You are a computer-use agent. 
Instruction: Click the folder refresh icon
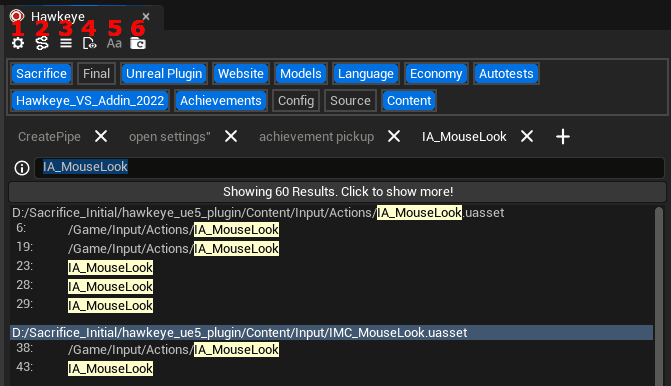coord(138,43)
